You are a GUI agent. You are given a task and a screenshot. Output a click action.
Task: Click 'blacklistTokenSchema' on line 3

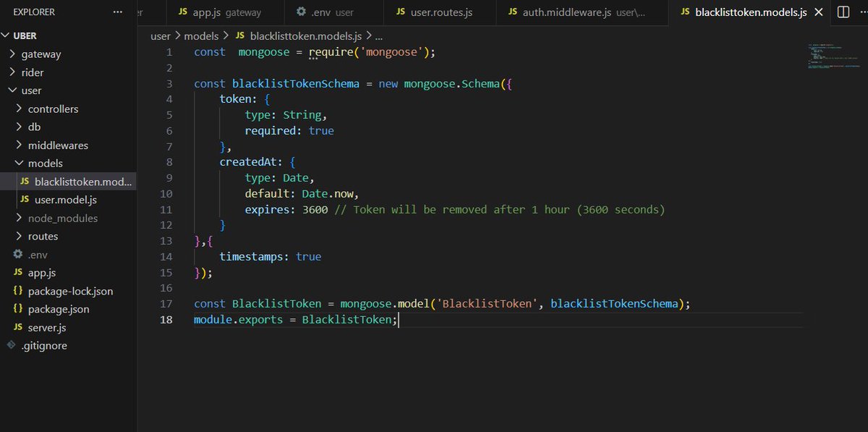click(x=296, y=83)
